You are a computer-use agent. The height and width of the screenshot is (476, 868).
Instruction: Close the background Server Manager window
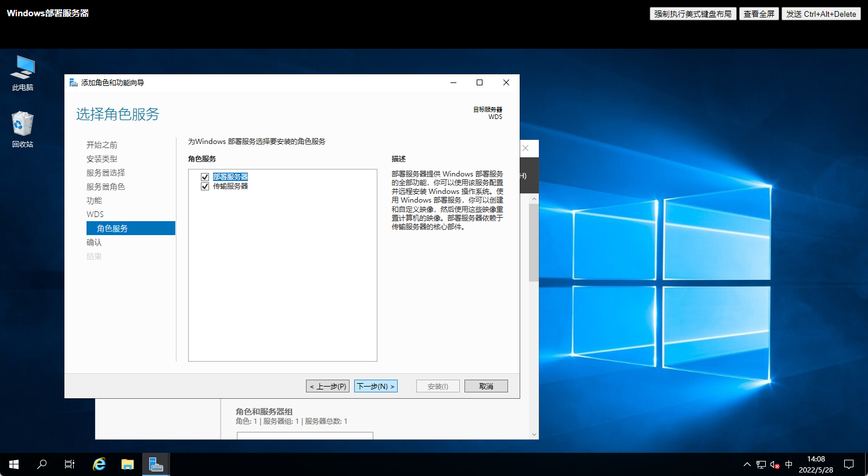click(525, 148)
